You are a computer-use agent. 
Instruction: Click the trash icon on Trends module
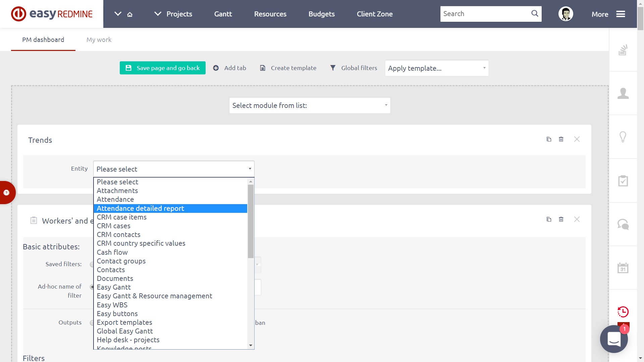[561, 139]
